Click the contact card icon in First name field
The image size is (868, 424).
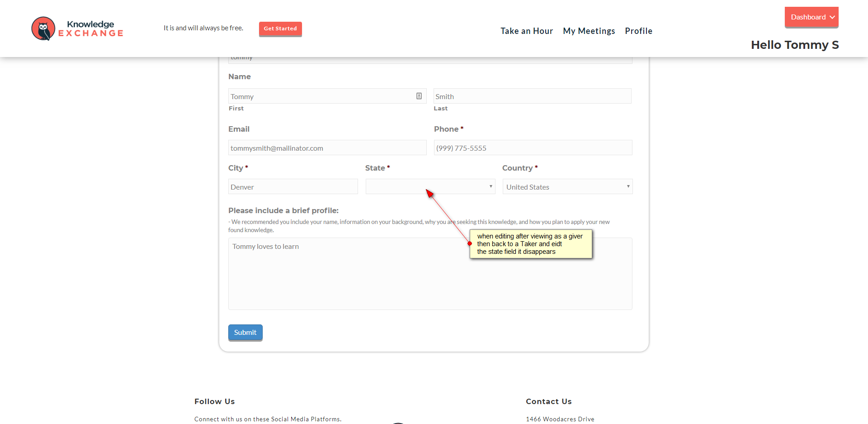(419, 96)
